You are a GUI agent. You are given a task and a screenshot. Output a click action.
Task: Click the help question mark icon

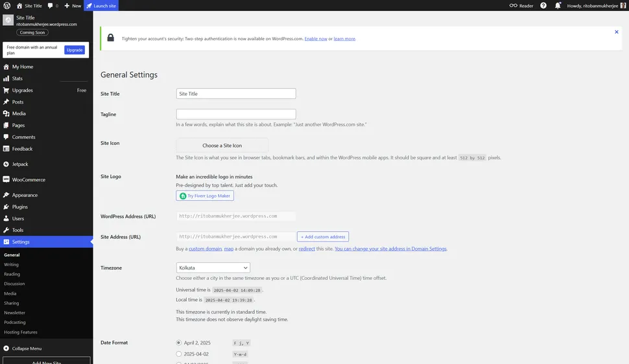point(543,5)
